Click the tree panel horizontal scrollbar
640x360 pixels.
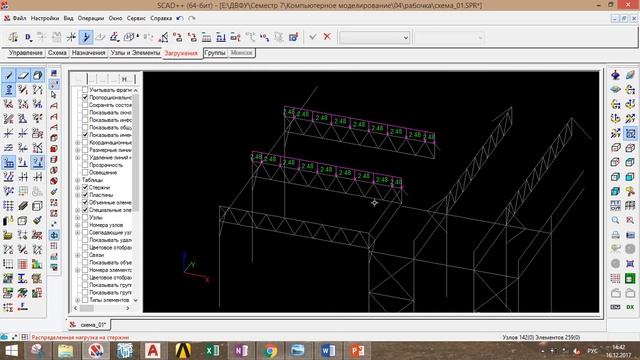tap(103, 308)
